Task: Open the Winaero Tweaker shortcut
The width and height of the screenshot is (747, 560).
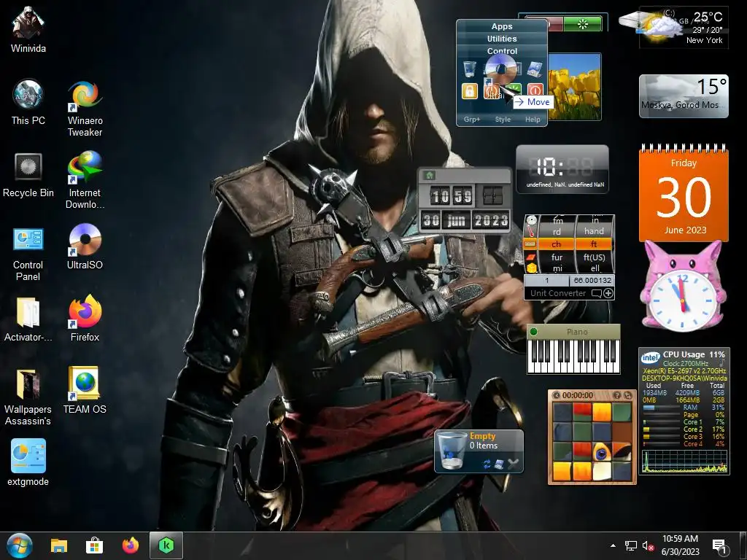Action: [85, 108]
